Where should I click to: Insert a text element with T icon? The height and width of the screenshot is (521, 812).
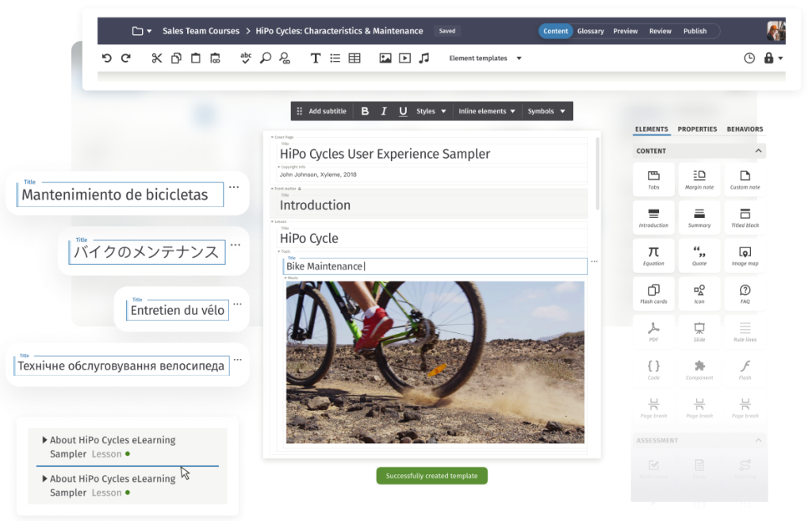click(x=316, y=58)
